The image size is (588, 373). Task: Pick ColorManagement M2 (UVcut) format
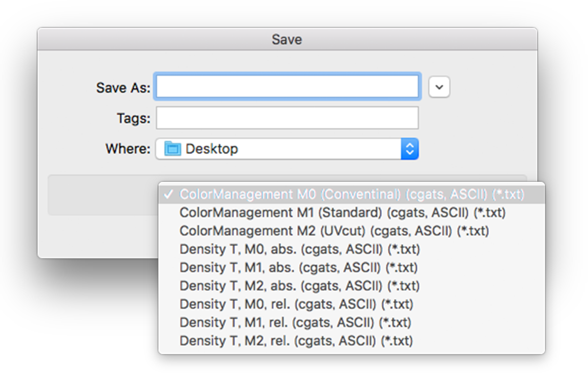coord(334,231)
